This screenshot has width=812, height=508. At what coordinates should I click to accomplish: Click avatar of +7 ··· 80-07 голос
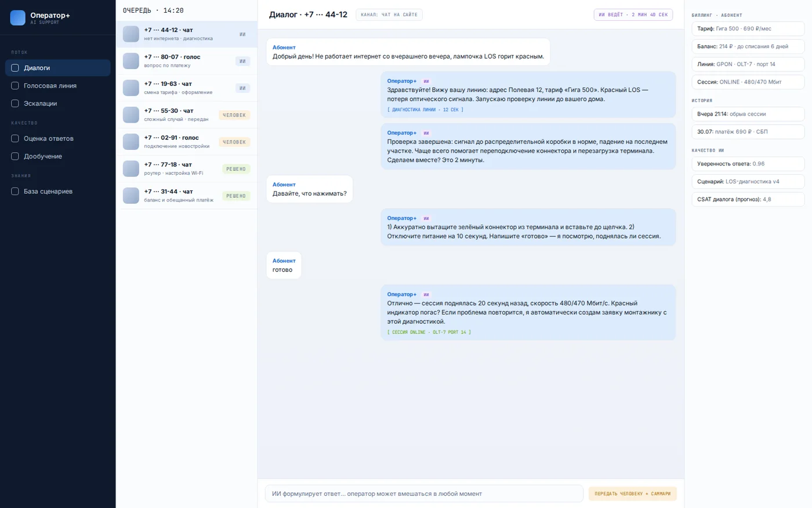pyautogui.click(x=131, y=61)
